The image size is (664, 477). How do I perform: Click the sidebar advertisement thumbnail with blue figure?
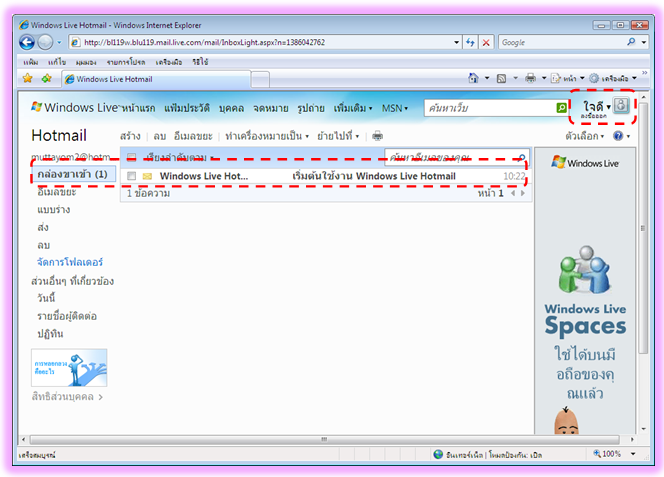pos(69,367)
